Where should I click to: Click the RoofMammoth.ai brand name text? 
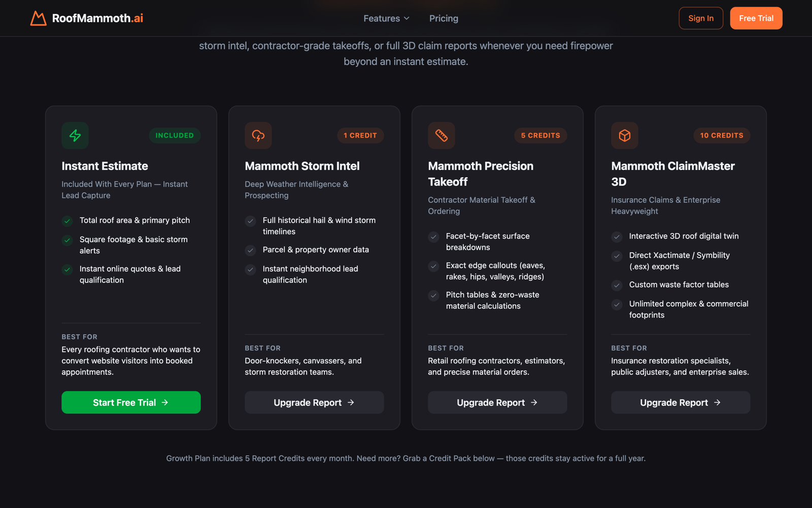[x=97, y=18]
